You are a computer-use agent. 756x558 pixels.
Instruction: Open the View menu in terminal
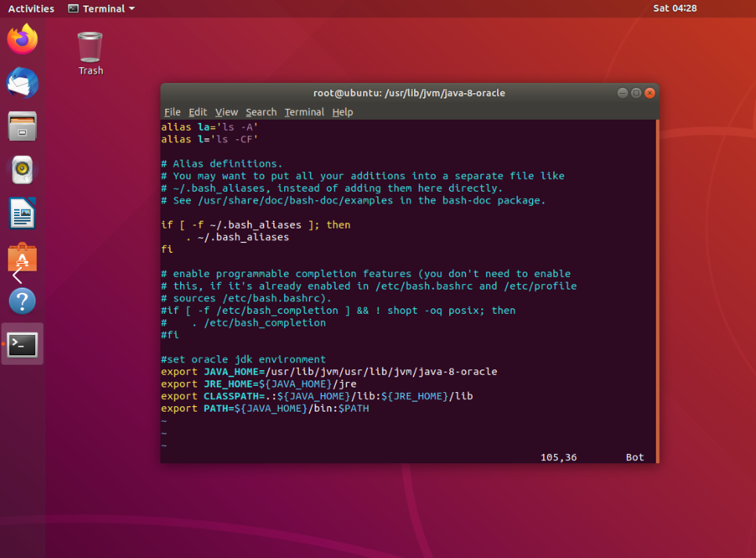point(226,112)
